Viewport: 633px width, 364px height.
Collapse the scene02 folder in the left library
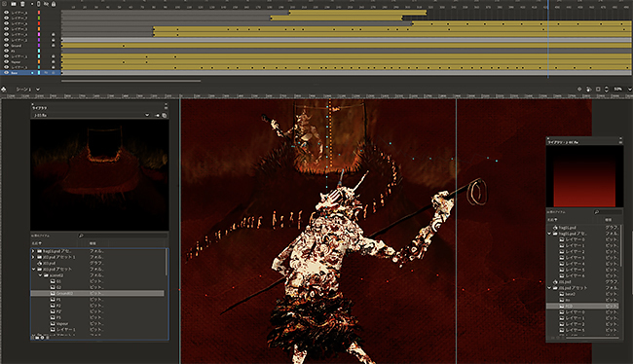[40, 275]
